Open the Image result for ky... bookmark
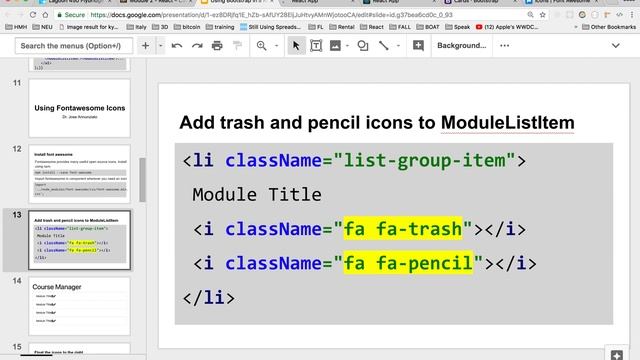The width and height of the screenshot is (640, 360). click(x=89, y=27)
